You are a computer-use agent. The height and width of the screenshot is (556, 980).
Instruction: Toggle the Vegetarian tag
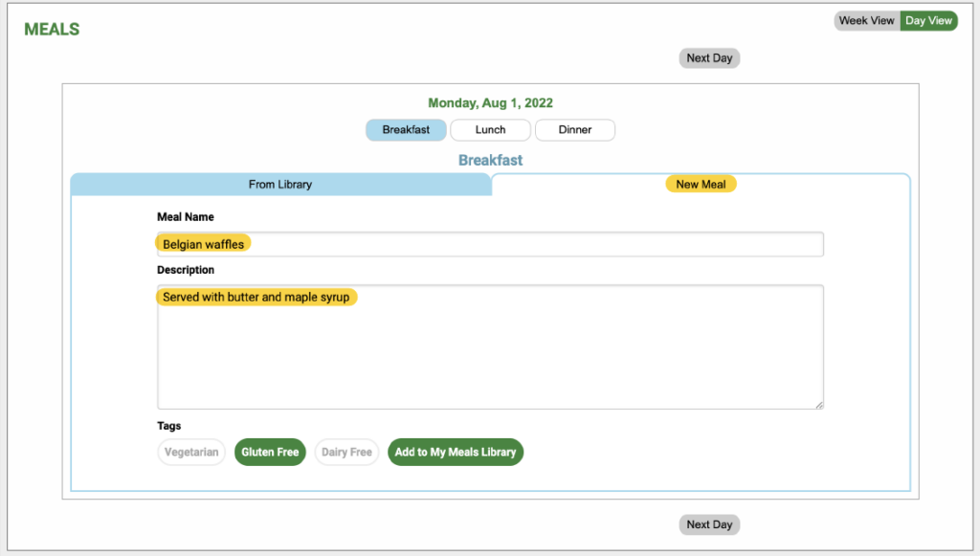click(191, 453)
